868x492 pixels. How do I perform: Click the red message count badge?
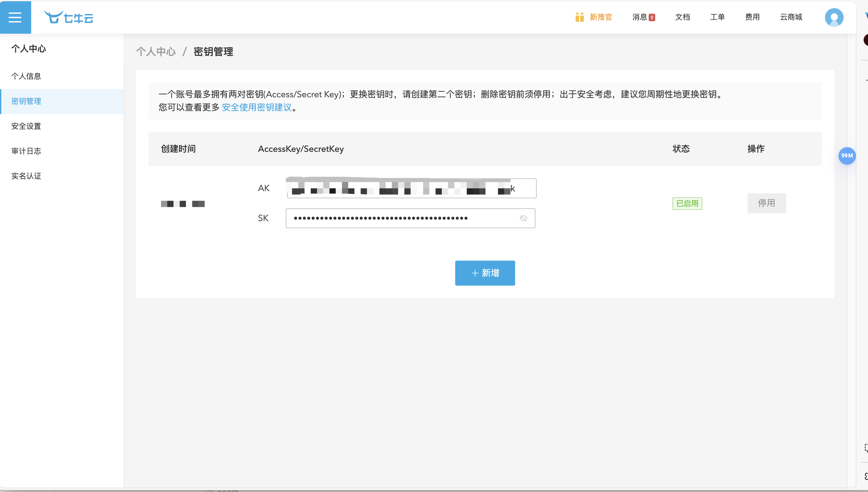[x=652, y=17]
